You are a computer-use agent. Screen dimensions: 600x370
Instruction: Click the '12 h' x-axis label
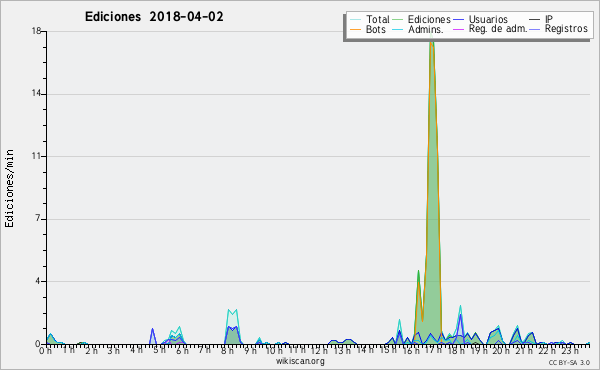click(x=320, y=351)
